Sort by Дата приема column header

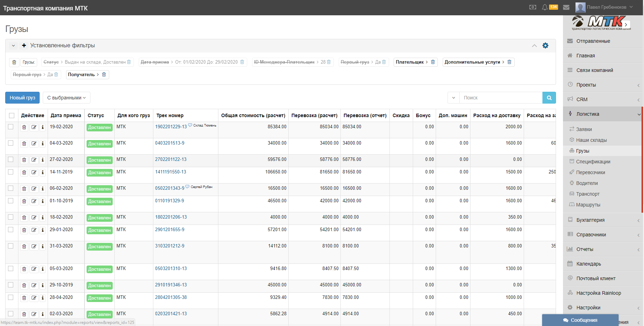(66, 115)
